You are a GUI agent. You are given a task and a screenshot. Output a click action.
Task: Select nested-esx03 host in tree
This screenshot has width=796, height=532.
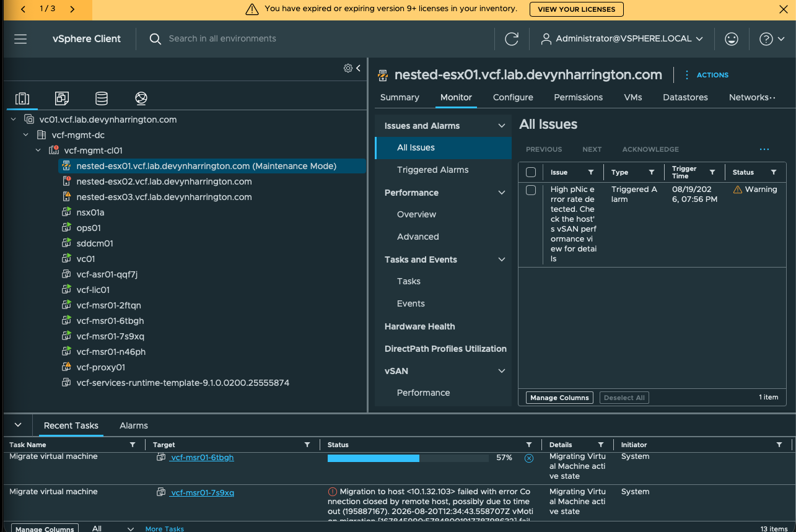pos(164,197)
